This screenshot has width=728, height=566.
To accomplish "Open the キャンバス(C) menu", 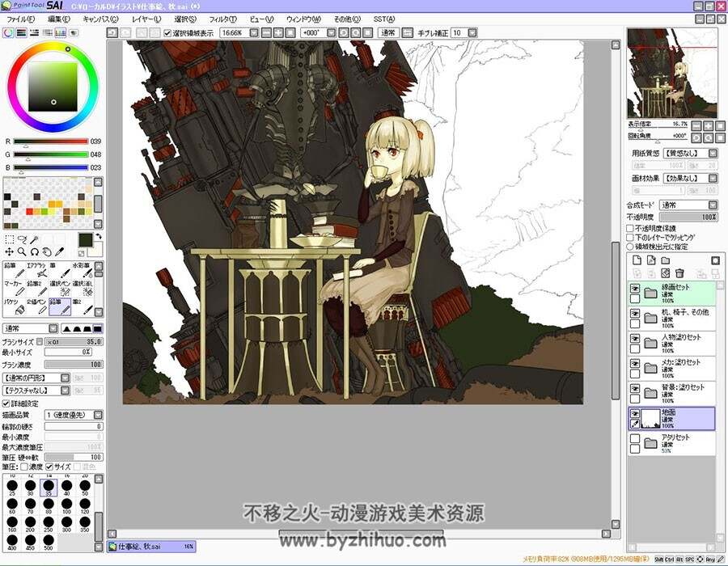I will (101, 19).
